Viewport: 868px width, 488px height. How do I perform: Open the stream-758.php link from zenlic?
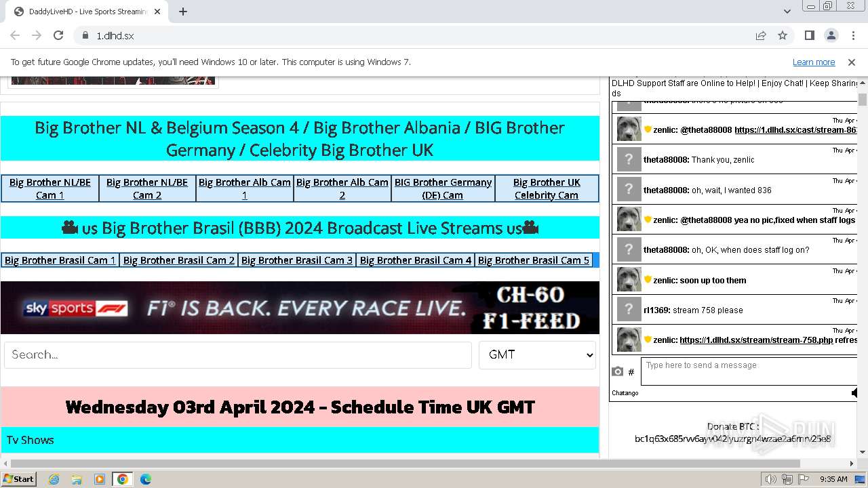756,340
